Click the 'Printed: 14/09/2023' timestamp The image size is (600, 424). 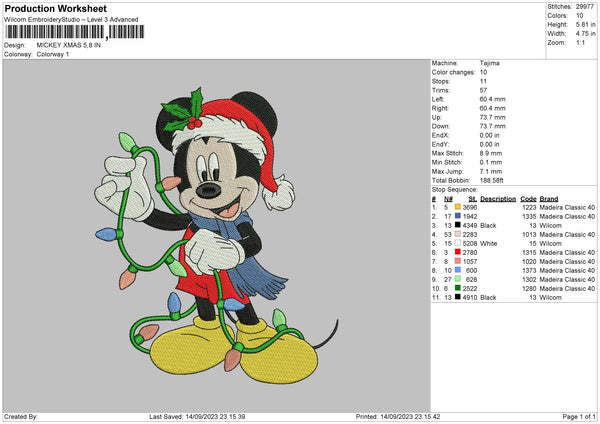[398, 416]
